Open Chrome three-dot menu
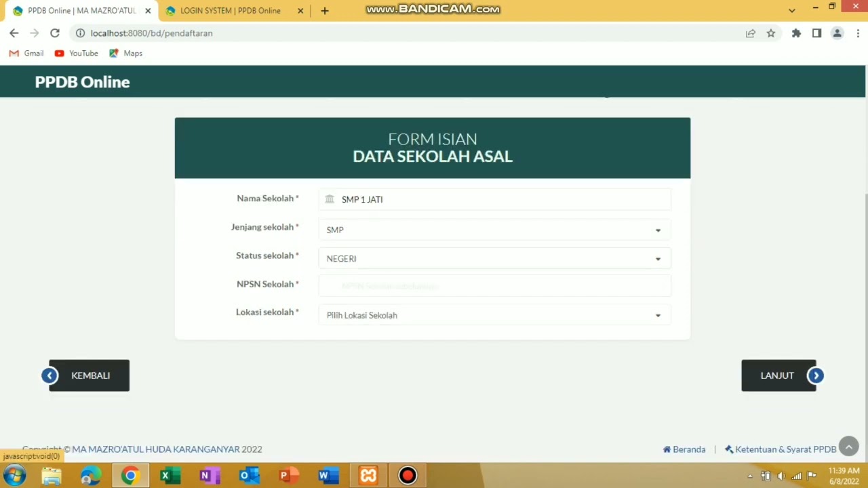The width and height of the screenshot is (868, 488). pyautogui.click(x=858, y=33)
